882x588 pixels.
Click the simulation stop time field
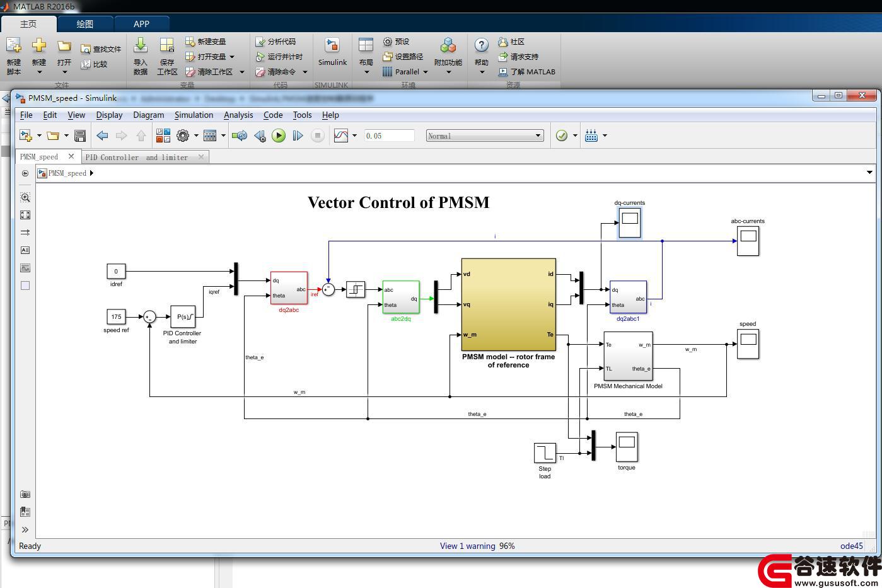pos(389,135)
